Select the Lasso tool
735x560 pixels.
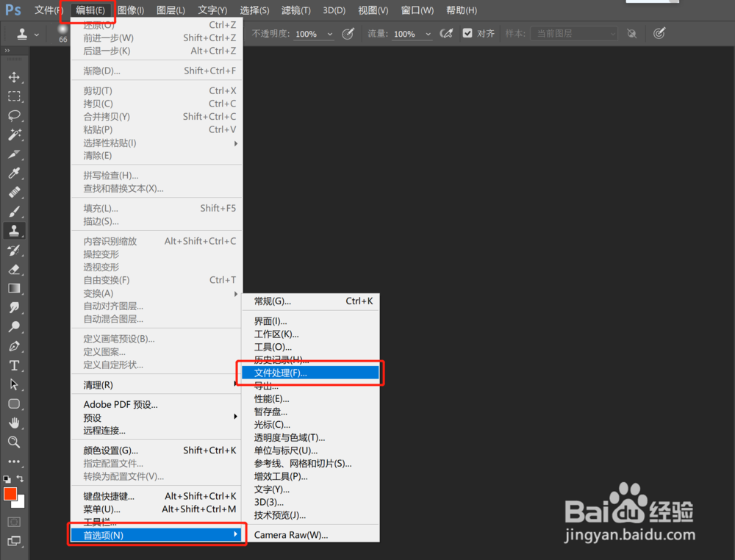click(x=16, y=115)
